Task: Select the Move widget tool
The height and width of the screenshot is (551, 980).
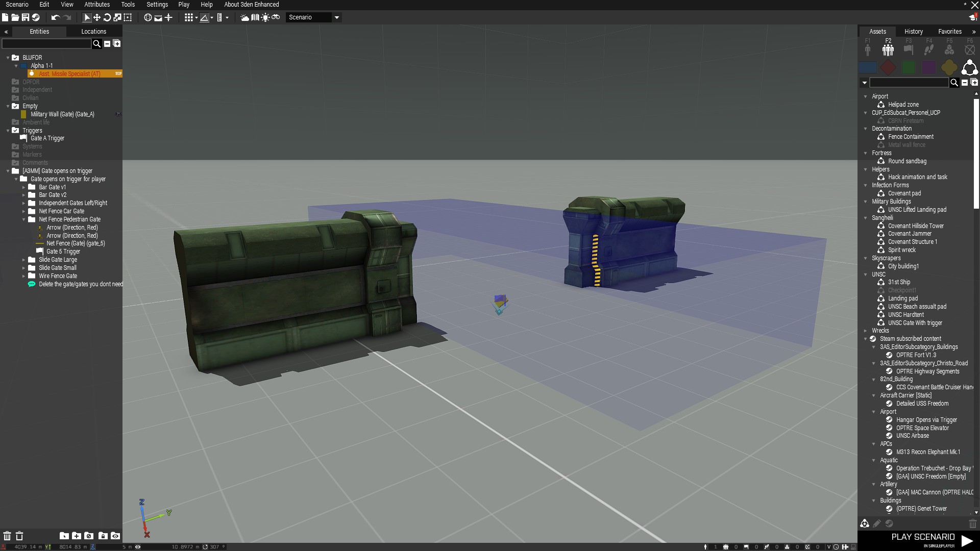Action: coord(97,17)
